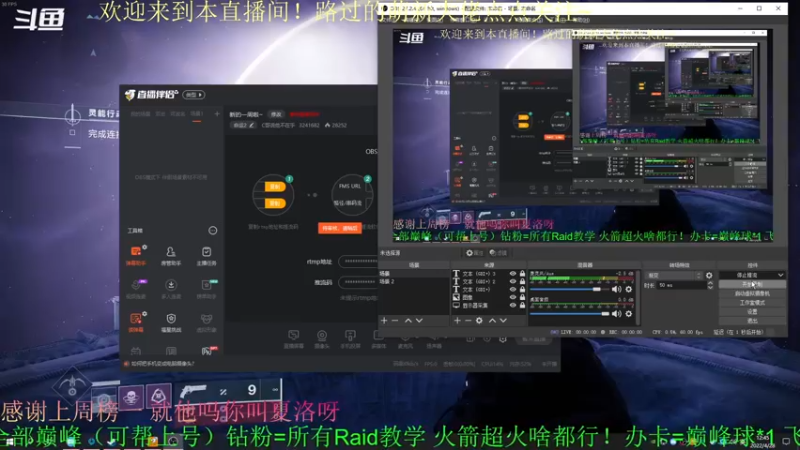Open 福星挑战 tool in the toolbox
The width and height of the screenshot is (800, 450).
coord(171,322)
